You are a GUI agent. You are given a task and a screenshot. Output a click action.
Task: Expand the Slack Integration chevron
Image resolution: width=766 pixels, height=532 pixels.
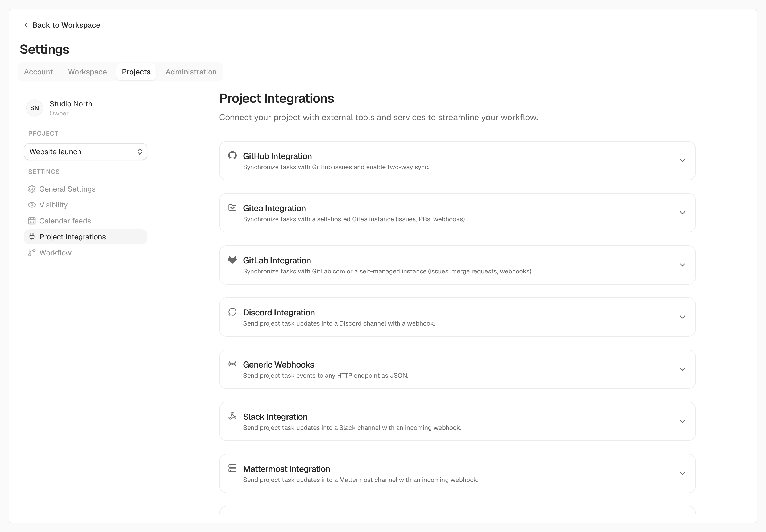682,421
